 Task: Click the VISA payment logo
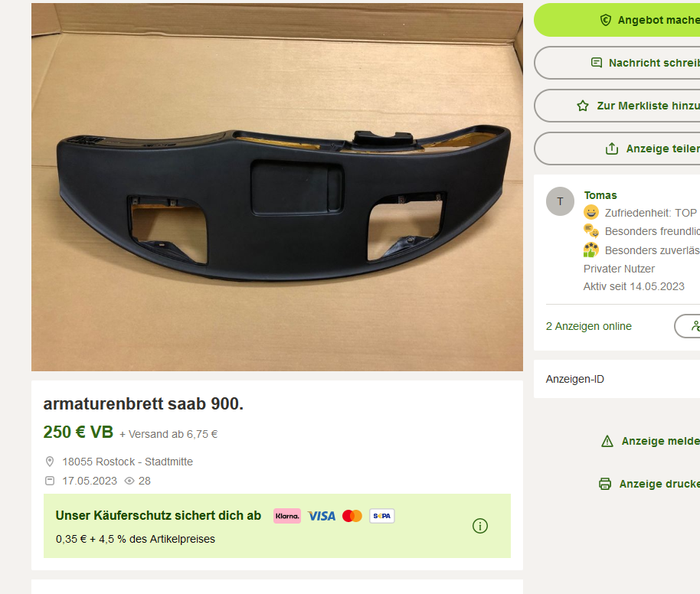click(322, 516)
